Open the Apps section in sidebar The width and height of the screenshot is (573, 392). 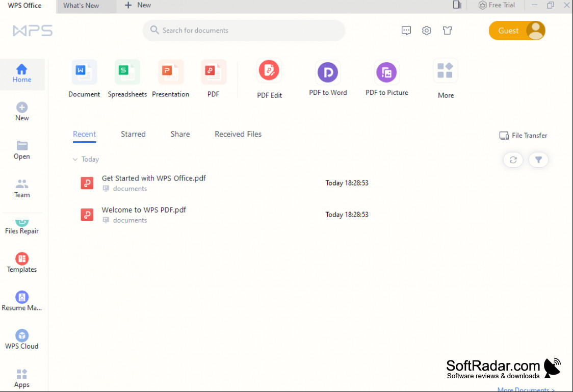22,378
